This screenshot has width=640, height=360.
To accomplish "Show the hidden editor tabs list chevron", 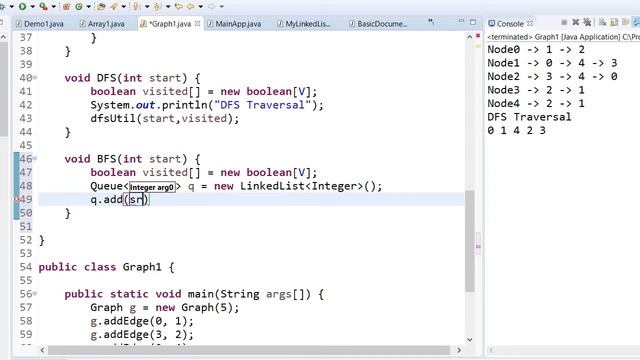I will pyautogui.click(x=431, y=21).
